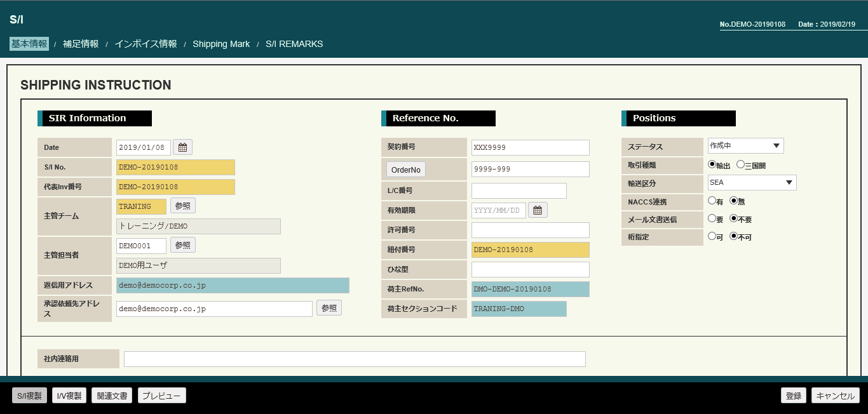Image resolution: width=868 pixels, height=414 pixels.
Task: Select the 三国間 radio option
Action: 740,164
